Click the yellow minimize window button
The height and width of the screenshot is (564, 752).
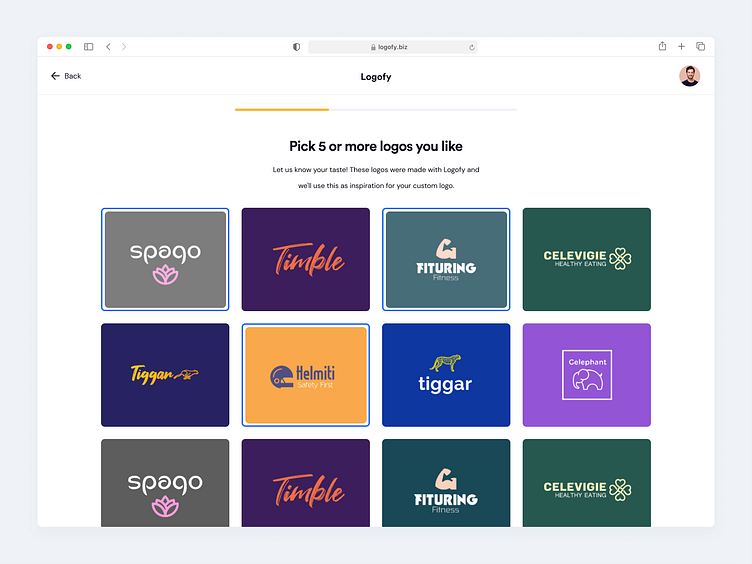click(59, 47)
